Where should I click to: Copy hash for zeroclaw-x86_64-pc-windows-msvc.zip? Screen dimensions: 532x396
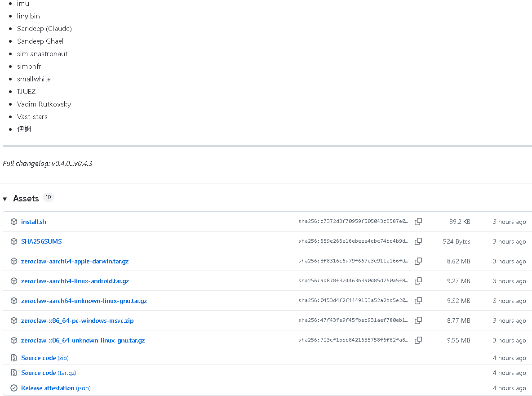coord(418,320)
